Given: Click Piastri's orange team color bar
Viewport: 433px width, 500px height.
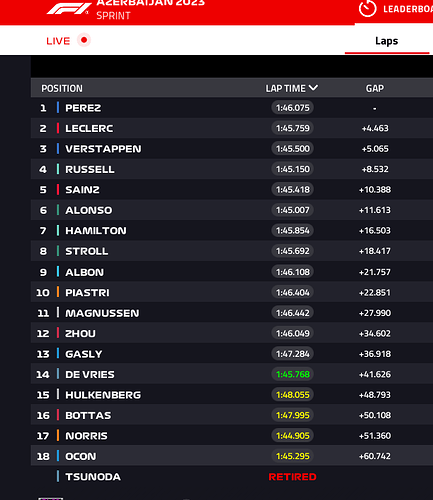Looking at the screenshot, I should [58, 292].
